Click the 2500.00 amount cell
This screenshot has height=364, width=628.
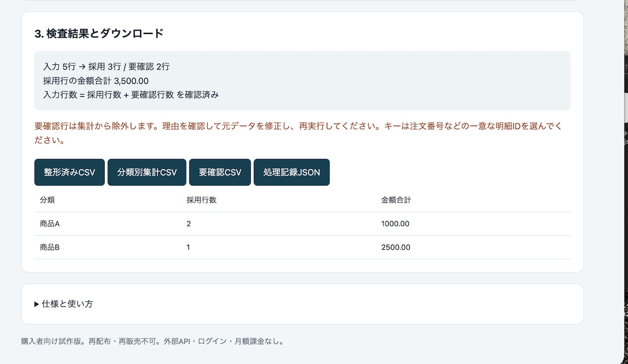[396, 247]
